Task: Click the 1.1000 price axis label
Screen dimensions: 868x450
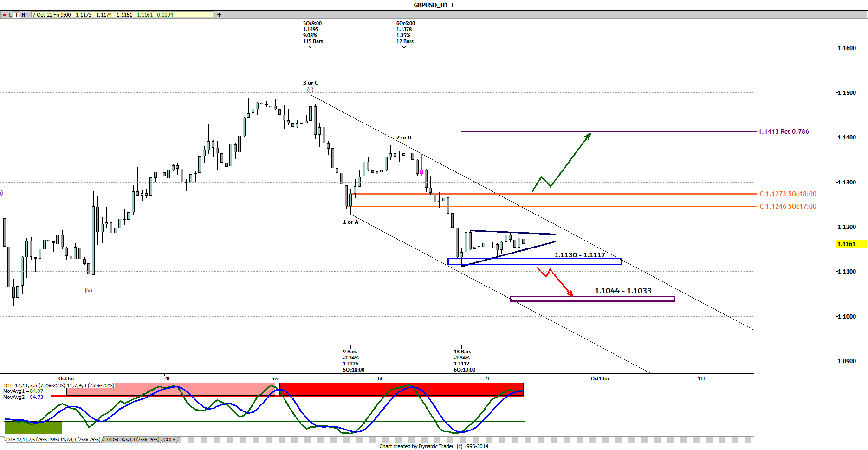Action: tap(846, 317)
